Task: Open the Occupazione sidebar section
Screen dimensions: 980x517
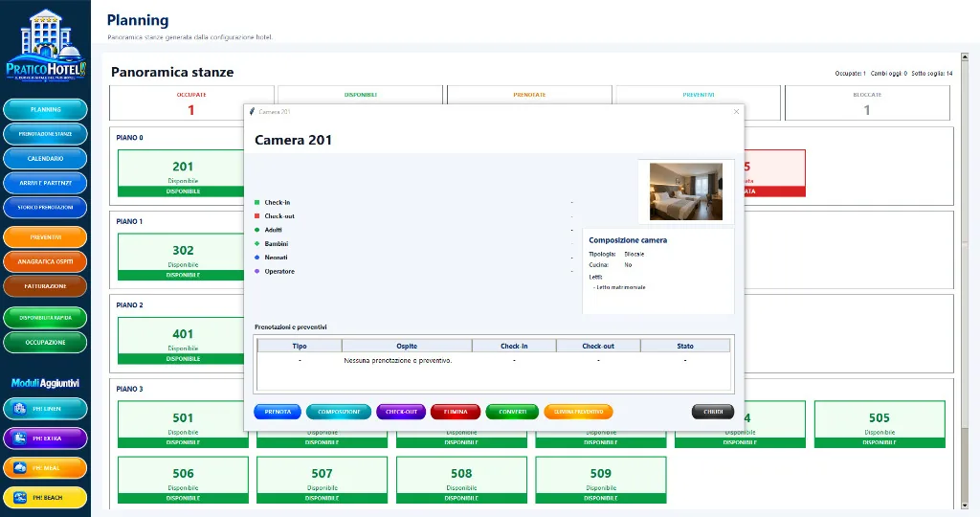Action: (45, 342)
